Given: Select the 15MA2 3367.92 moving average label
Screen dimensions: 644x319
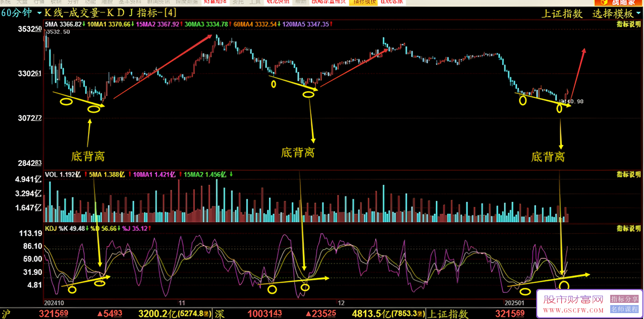Looking at the screenshot, I should click(x=158, y=24).
